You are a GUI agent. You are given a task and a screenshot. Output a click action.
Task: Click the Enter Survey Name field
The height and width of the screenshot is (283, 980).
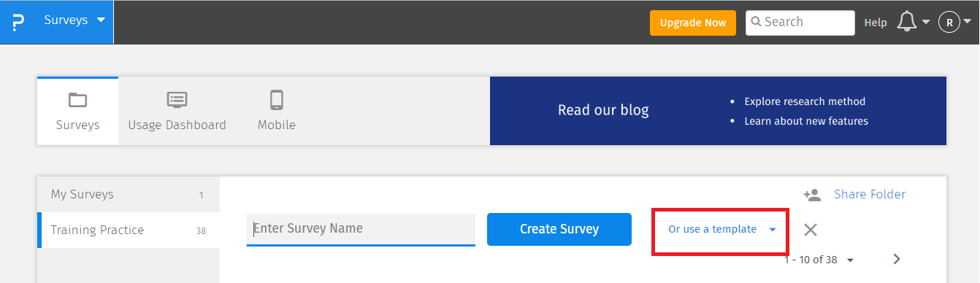coord(361,229)
